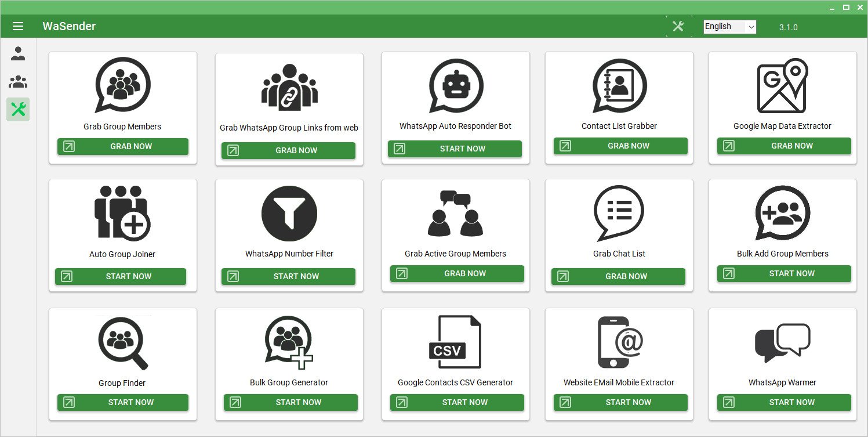Click the WaSender title text
This screenshot has width=868, height=437.
pyautogui.click(x=69, y=26)
